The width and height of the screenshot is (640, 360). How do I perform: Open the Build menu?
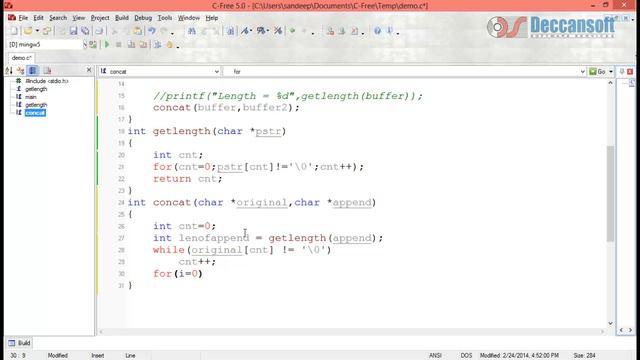click(122, 18)
